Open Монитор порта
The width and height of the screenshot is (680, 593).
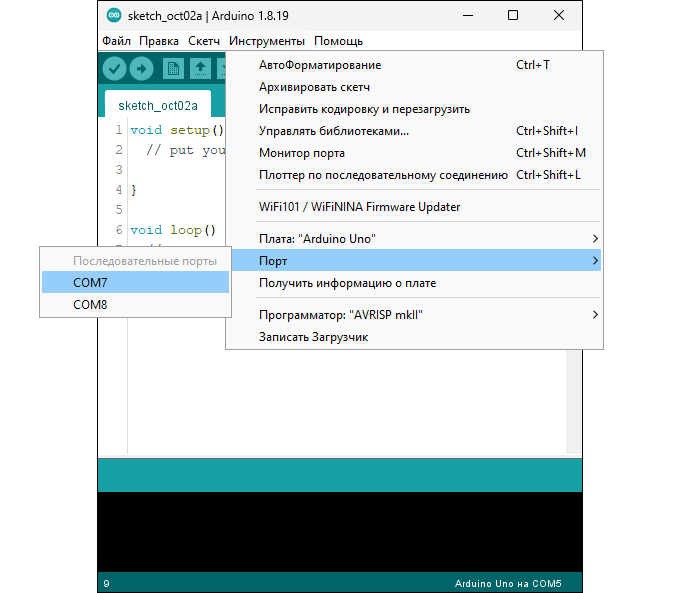pos(414,153)
